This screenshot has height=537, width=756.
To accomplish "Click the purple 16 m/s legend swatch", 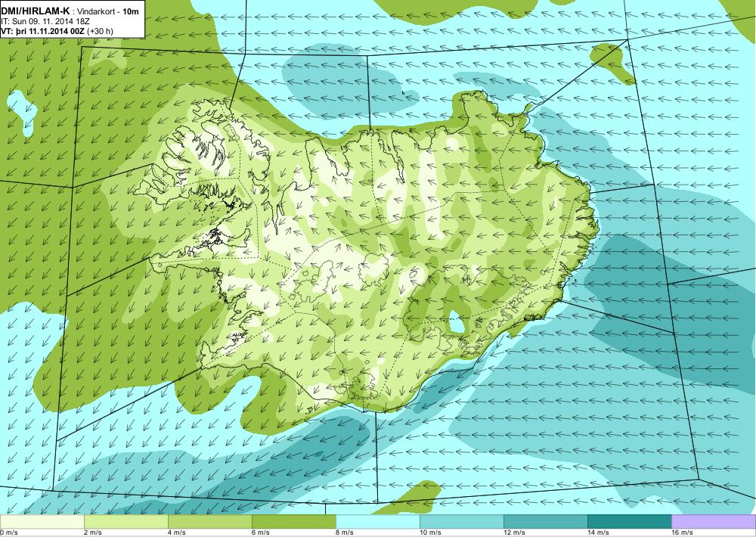I will (x=714, y=522).
